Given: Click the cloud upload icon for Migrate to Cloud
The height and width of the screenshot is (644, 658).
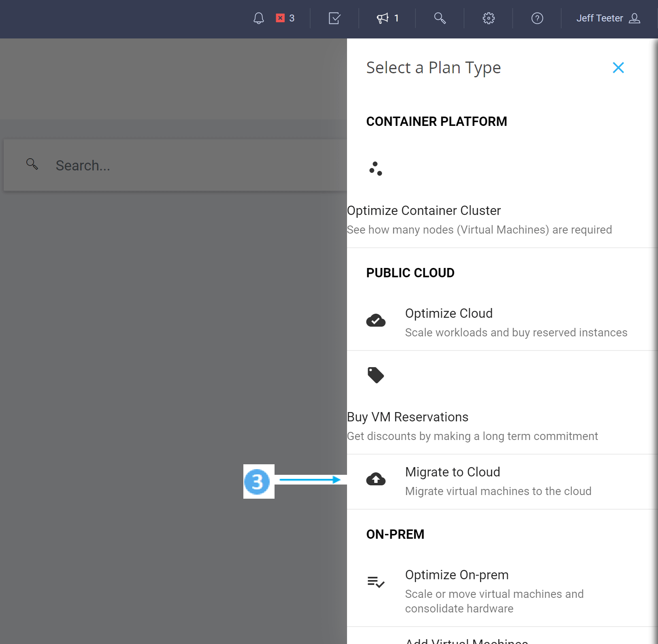Looking at the screenshot, I should pos(376,479).
